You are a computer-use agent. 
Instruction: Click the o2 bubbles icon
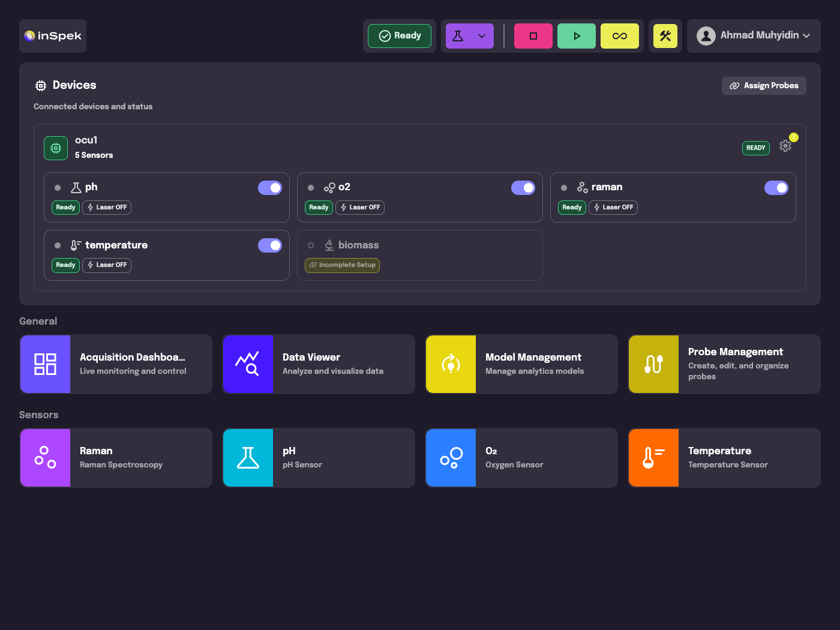click(x=329, y=188)
